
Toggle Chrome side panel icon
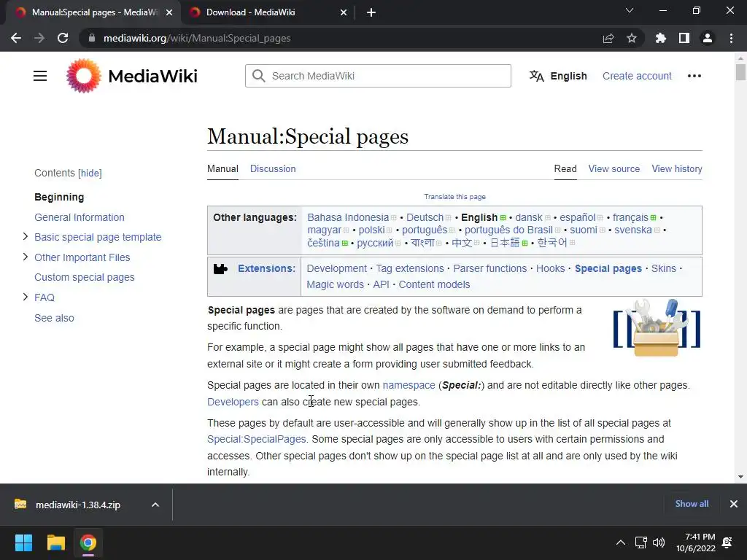684,38
